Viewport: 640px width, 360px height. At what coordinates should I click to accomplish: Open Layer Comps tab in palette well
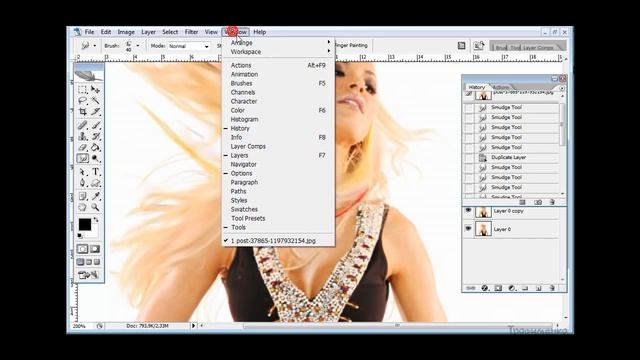[538, 47]
